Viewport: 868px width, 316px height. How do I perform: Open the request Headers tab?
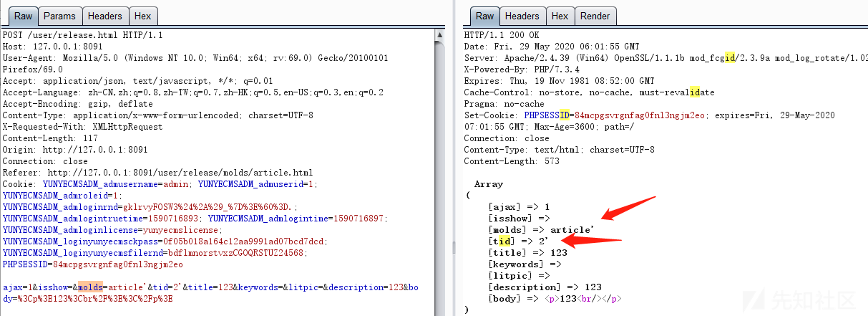[104, 16]
